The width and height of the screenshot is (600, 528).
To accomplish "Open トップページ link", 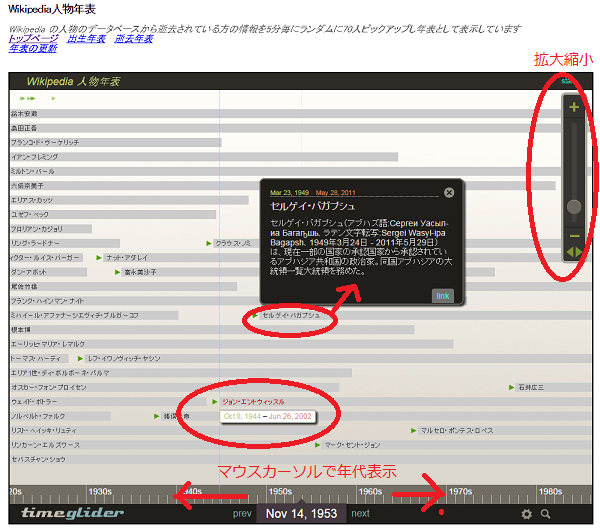I will [x=33, y=38].
